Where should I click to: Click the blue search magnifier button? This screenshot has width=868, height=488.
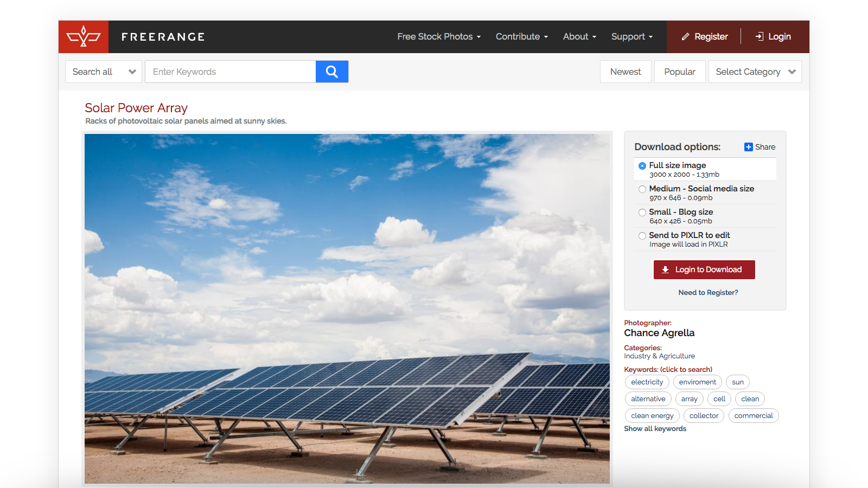click(332, 72)
